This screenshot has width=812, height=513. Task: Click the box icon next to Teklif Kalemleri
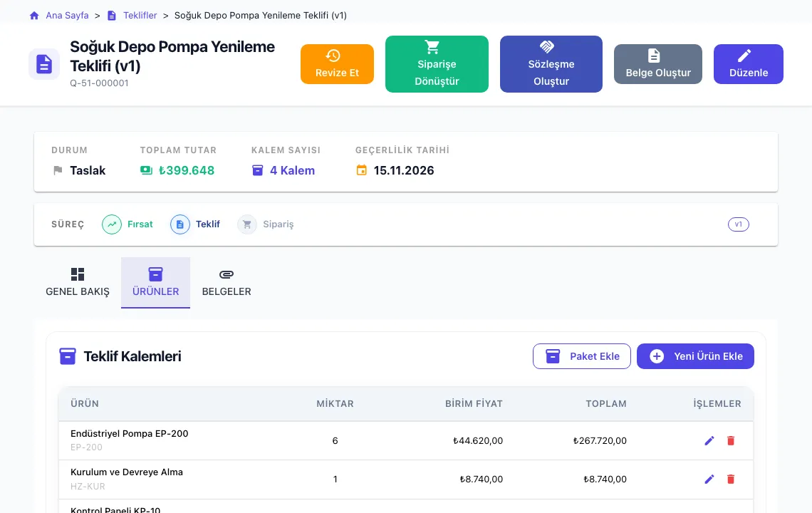click(x=68, y=356)
